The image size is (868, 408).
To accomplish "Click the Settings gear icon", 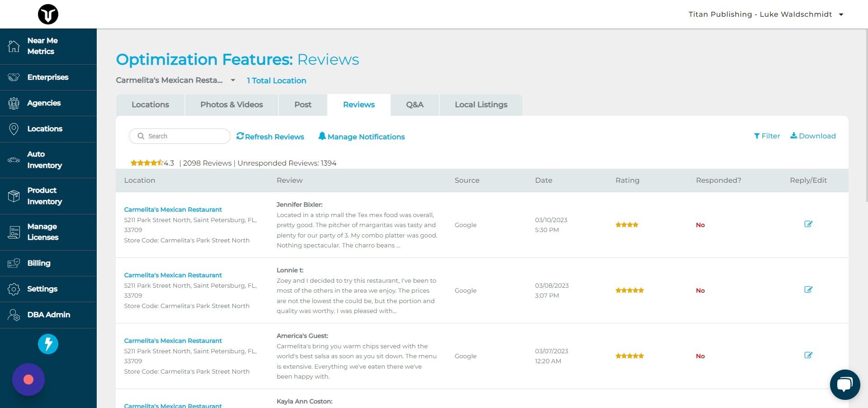I will pos(14,289).
